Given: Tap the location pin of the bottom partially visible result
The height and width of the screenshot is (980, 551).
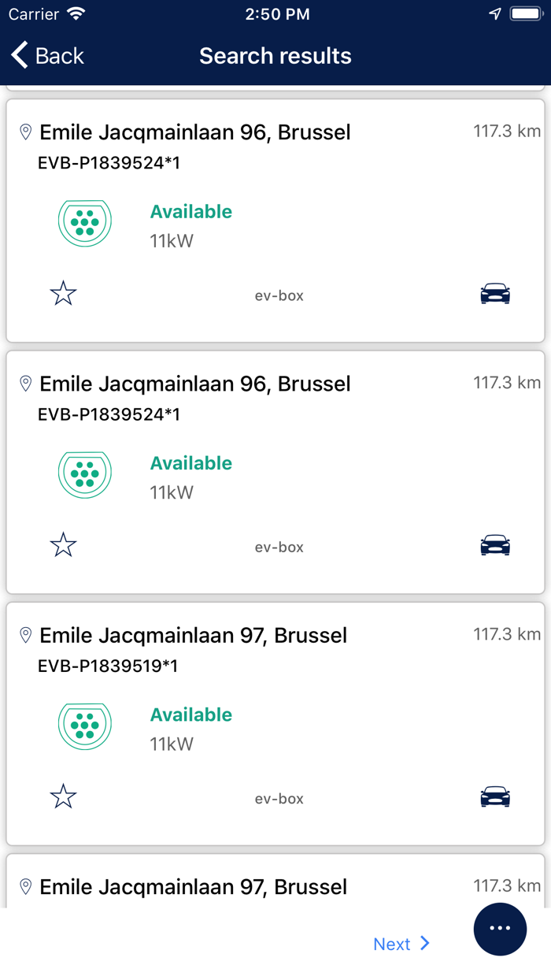Looking at the screenshot, I should (24, 886).
